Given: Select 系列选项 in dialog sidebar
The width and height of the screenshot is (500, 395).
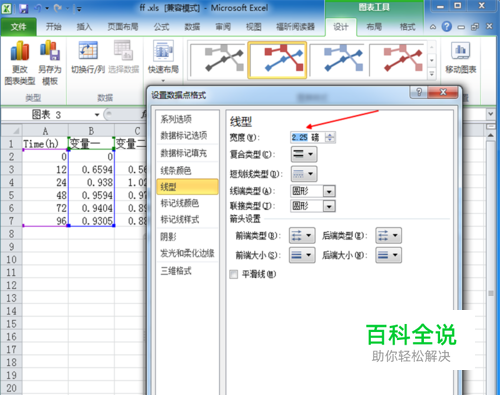Looking at the screenshot, I should (187, 119).
